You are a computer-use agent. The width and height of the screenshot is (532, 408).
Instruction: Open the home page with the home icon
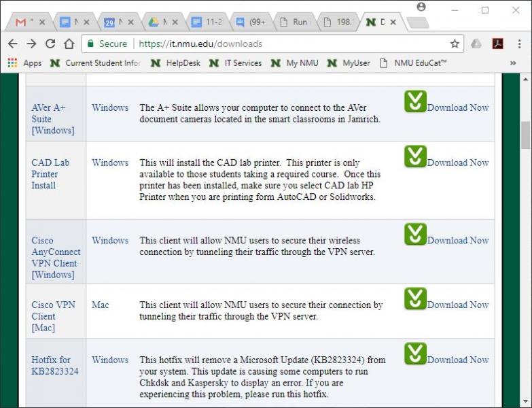(69, 44)
